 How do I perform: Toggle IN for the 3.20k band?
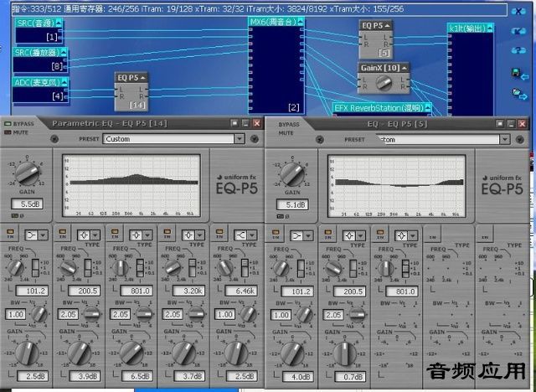pyautogui.click(x=167, y=234)
